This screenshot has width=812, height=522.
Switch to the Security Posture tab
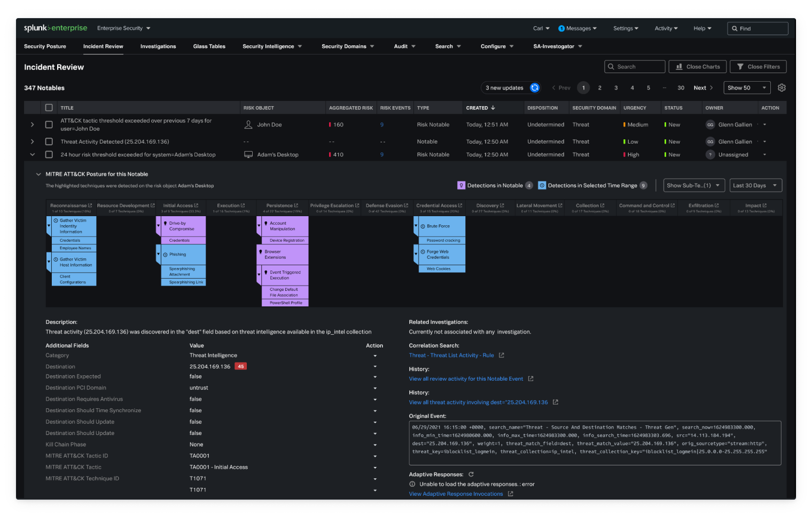click(x=45, y=46)
